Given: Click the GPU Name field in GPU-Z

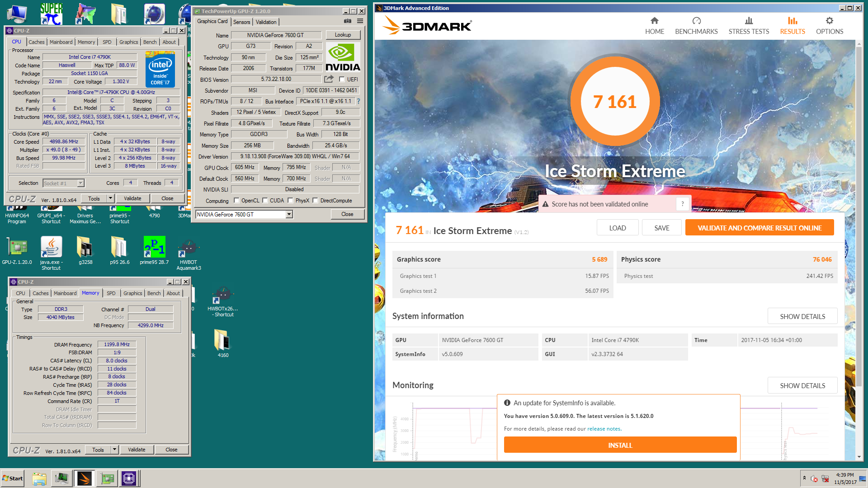Looking at the screenshot, I should pos(276,35).
